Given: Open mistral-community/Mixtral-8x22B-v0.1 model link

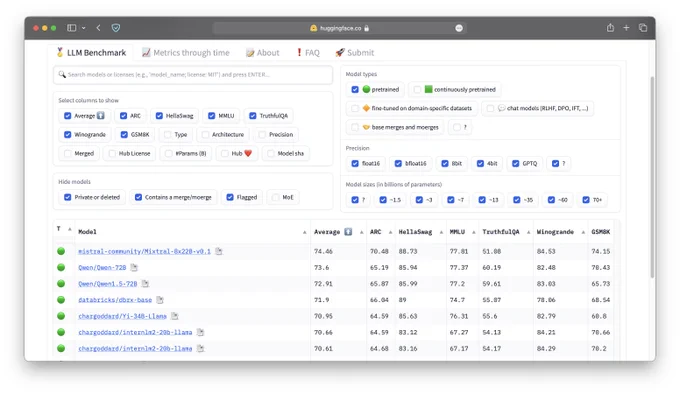Looking at the screenshot, I should point(144,251).
